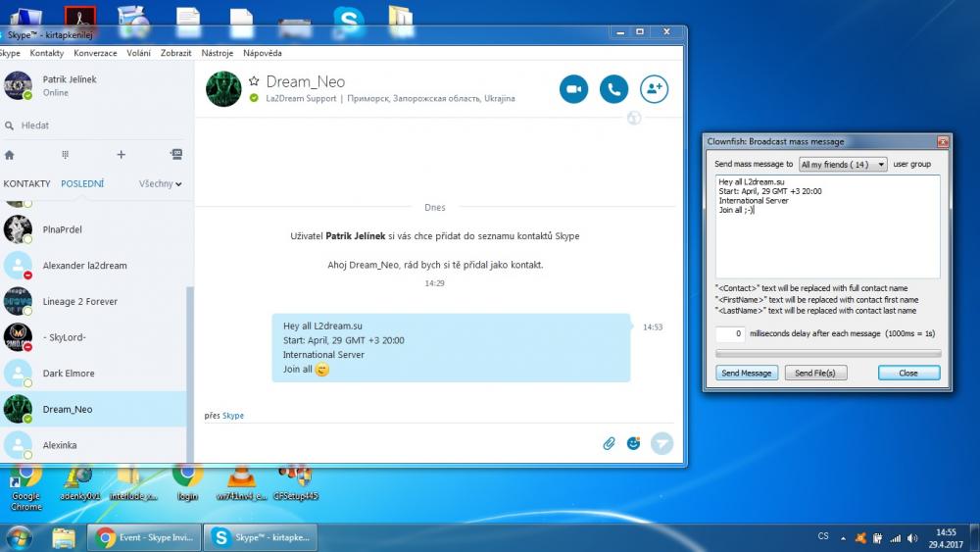Toggle the favorite star next to Dream_Neo
The height and width of the screenshot is (552, 980).
pyautogui.click(x=254, y=82)
